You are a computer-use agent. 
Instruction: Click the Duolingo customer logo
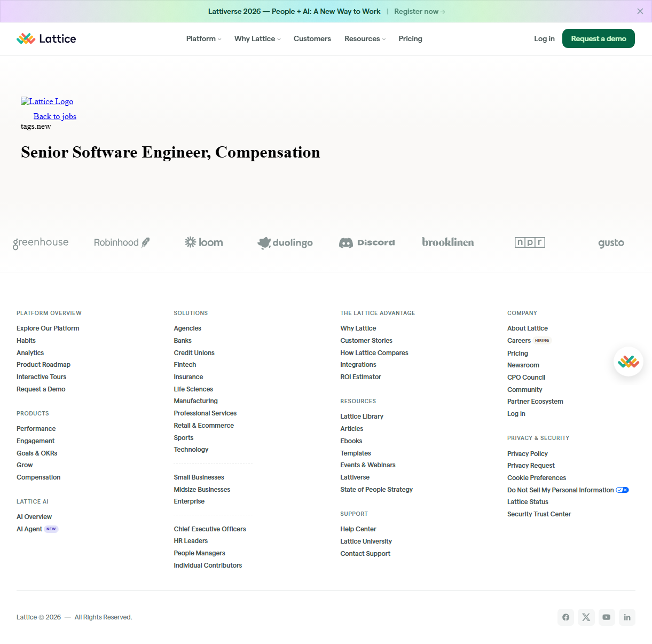[285, 242]
